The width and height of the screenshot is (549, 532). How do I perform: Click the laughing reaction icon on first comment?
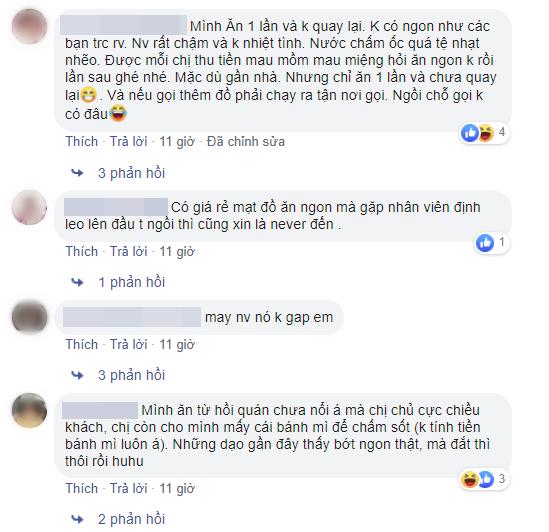(486, 133)
